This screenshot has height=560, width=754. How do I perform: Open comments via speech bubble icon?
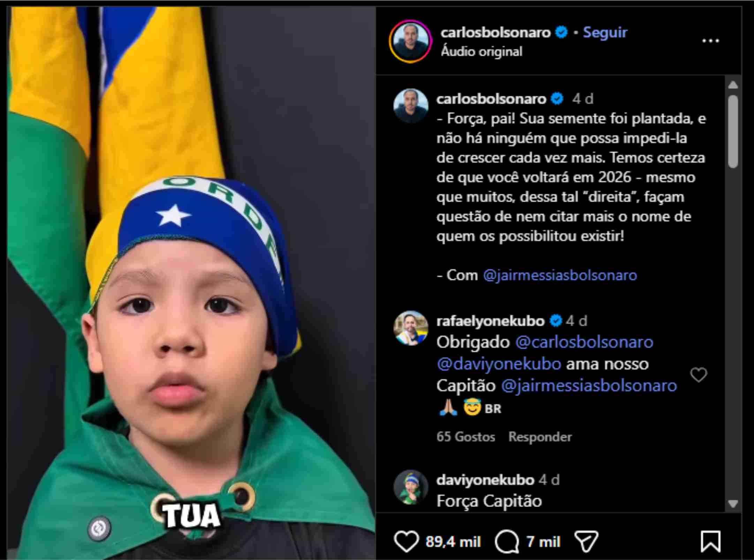click(507, 542)
